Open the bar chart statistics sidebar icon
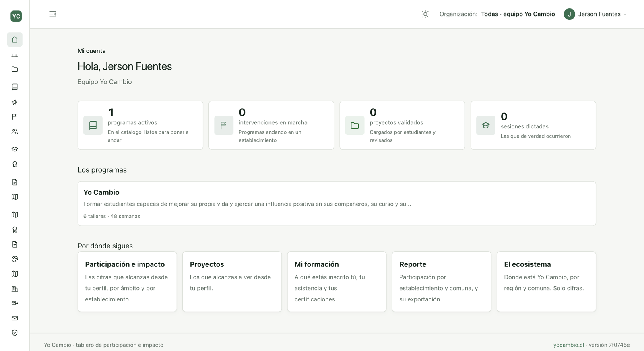The width and height of the screenshot is (644, 351). (14, 54)
